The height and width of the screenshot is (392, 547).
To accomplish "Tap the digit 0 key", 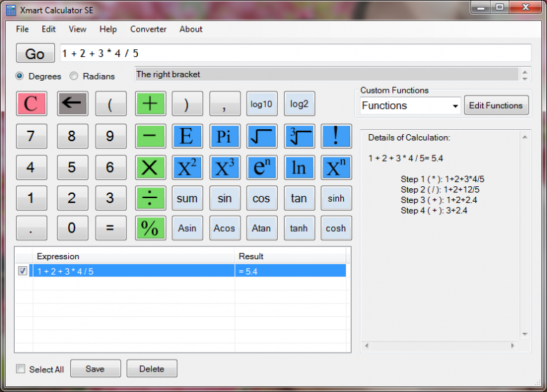I will 72,228.
